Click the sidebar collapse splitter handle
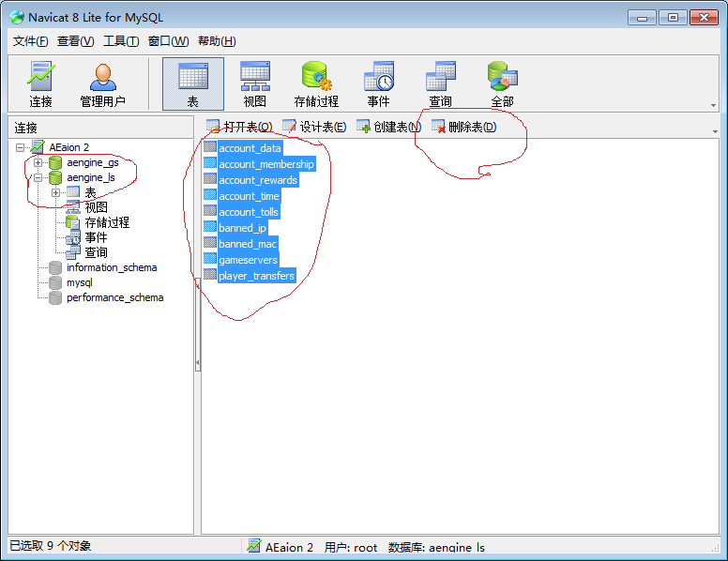Image resolution: width=728 pixels, height=561 pixels. click(197, 363)
